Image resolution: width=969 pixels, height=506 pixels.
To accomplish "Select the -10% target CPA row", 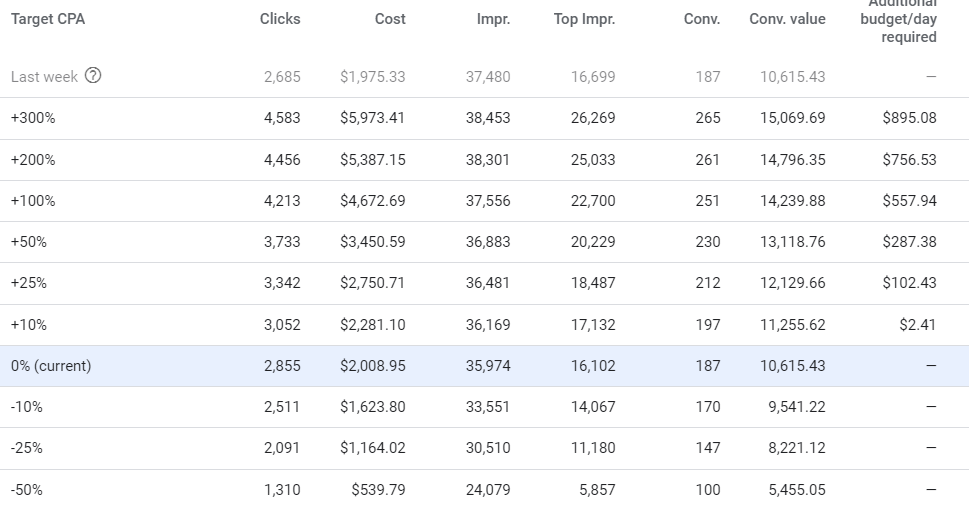I will click(27, 407).
